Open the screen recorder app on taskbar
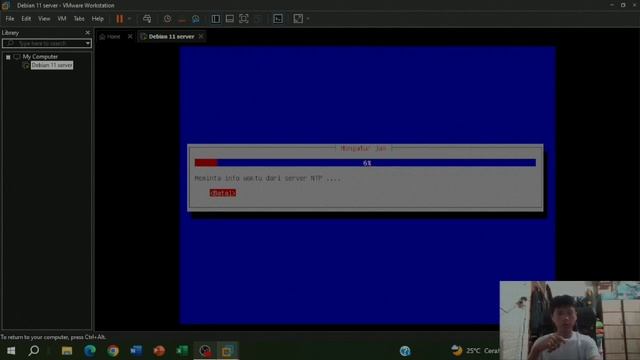Image resolution: width=640 pixels, height=360 pixels. tap(205, 351)
